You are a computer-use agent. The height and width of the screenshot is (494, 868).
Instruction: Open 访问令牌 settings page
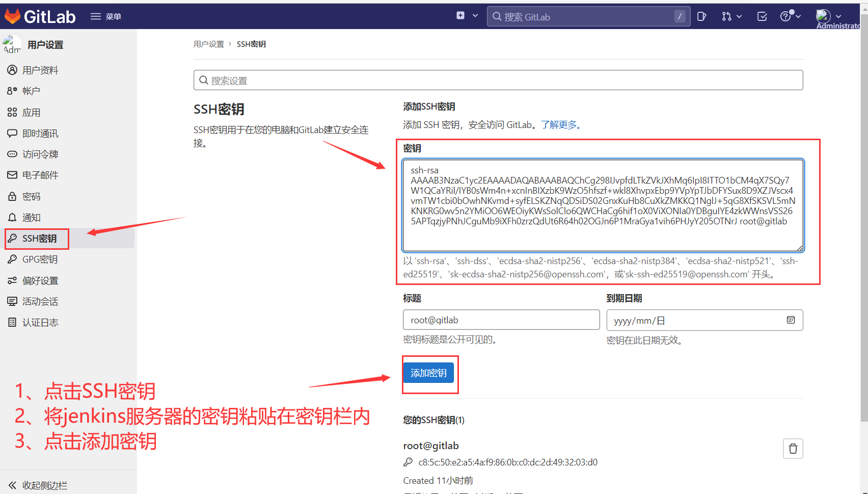40,154
